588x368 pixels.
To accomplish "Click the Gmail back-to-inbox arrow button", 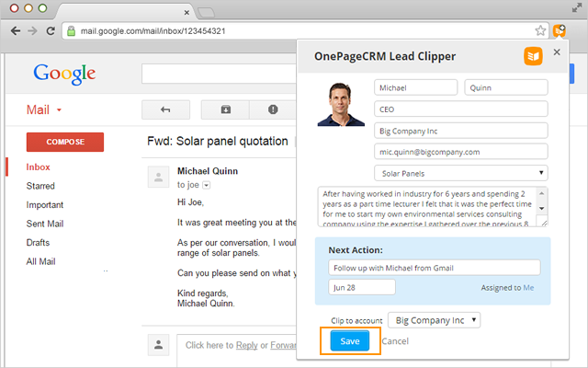I will (165, 109).
